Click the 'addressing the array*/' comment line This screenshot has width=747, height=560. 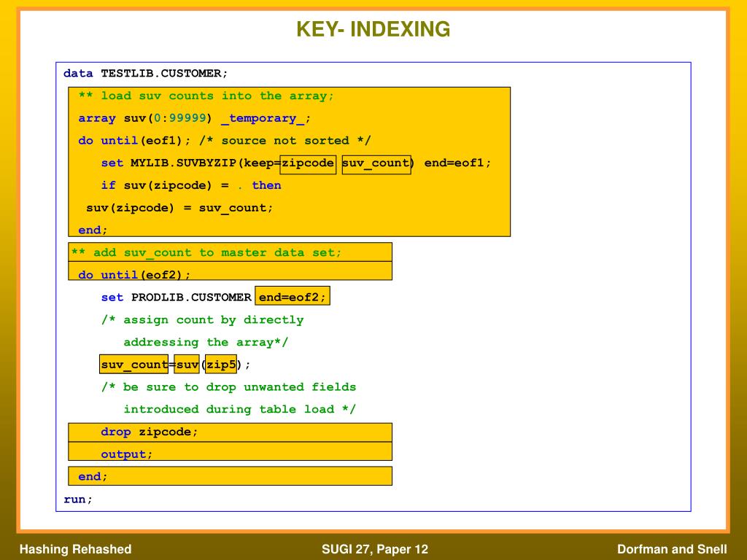coord(206,342)
